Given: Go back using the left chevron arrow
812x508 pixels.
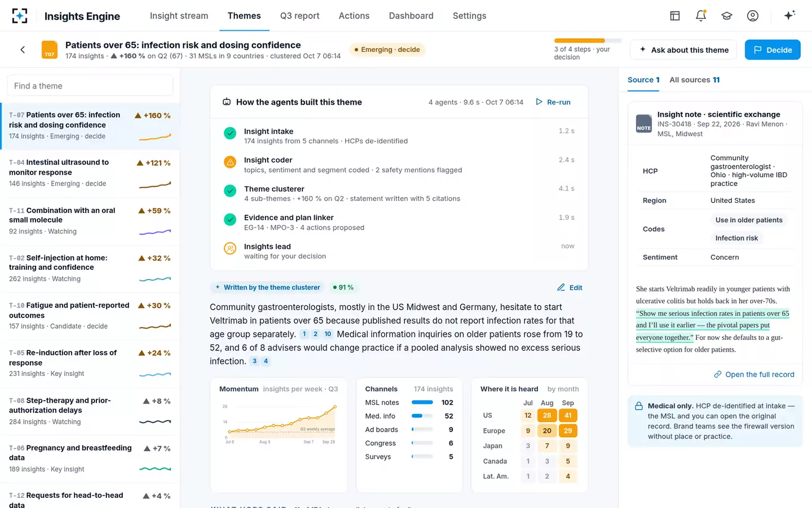Looking at the screenshot, I should (23, 50).
